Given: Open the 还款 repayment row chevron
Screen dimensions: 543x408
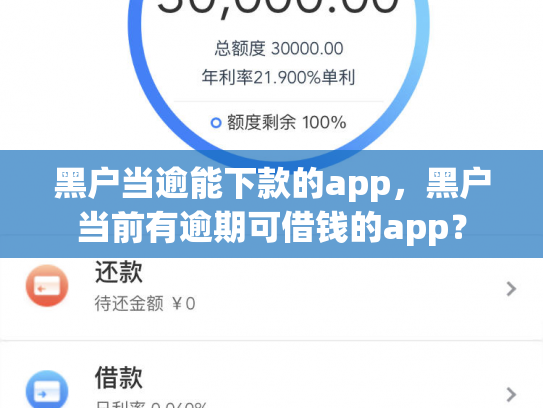Looking at the screenshot, I should (511, 289).
